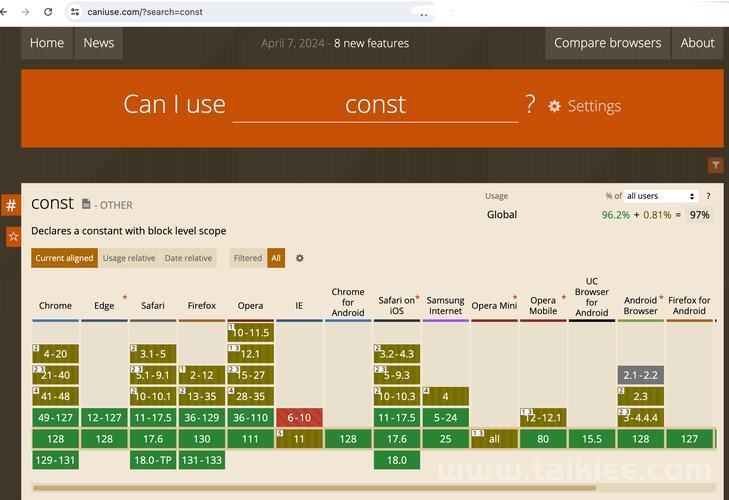The image size is (729, 500).
Task: Click the Chrome column header
Action: click(55, 306)
